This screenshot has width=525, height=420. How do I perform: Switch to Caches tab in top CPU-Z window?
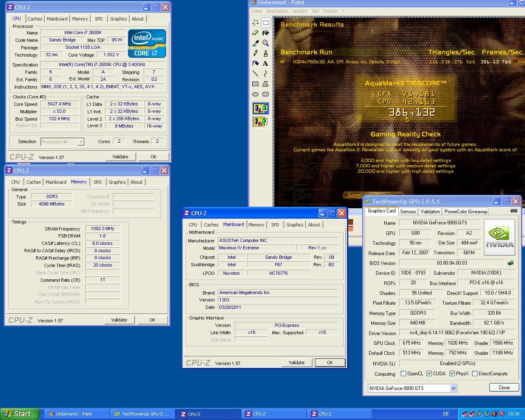pyautogui.click(x=35, y=19)
